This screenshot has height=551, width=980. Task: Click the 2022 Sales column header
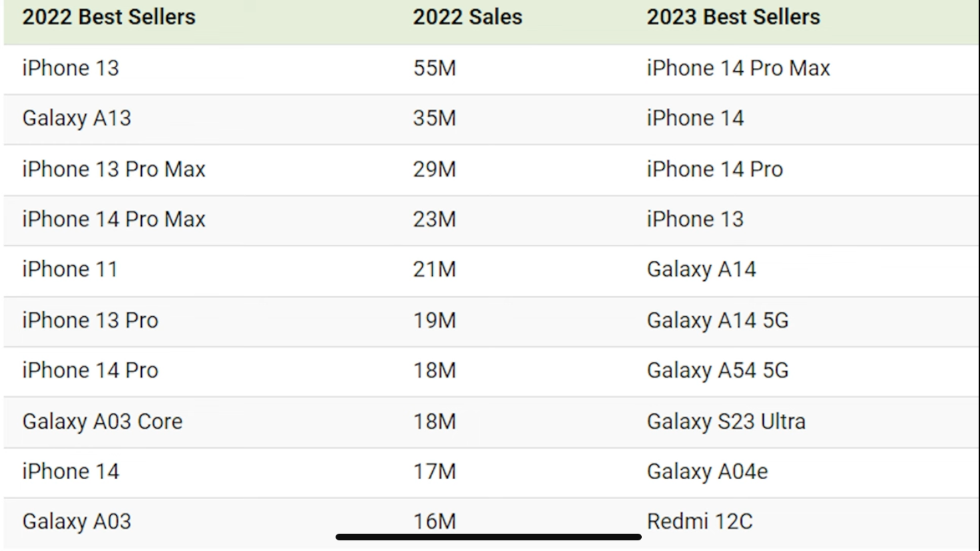[x=467, y=17]
